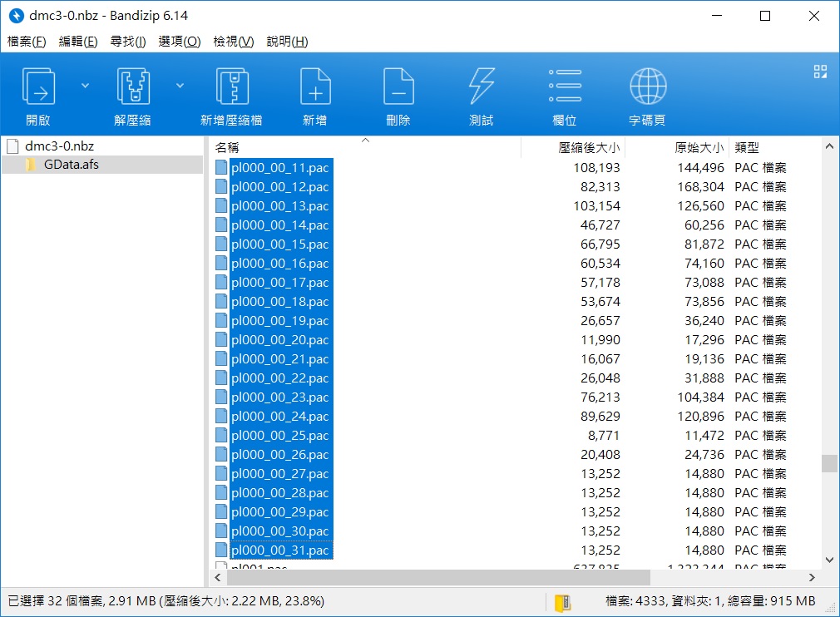Open the 選項(O) menu
Image resolution: width=840 pixels, height=617 pixels.
pyautogui.click(x=180, y=42)
